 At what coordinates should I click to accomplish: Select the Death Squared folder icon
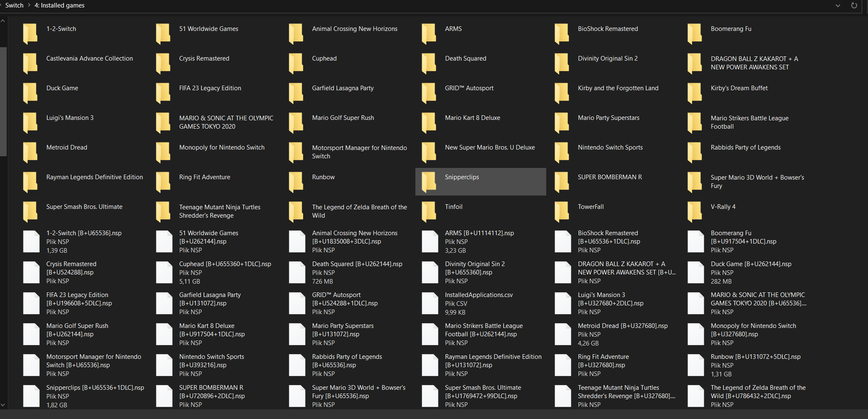coord(429,63)
